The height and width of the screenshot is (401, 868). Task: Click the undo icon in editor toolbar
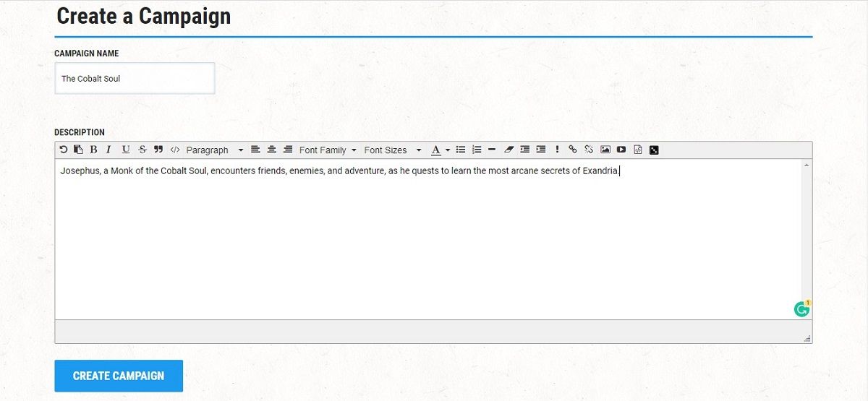pyautogui.click(x=64, y=150)
